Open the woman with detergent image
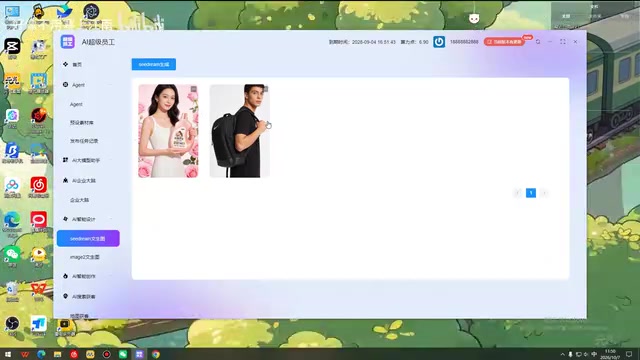Image resolution: width=640 pixels, height=360 pixels. click(x=168, y=131)
